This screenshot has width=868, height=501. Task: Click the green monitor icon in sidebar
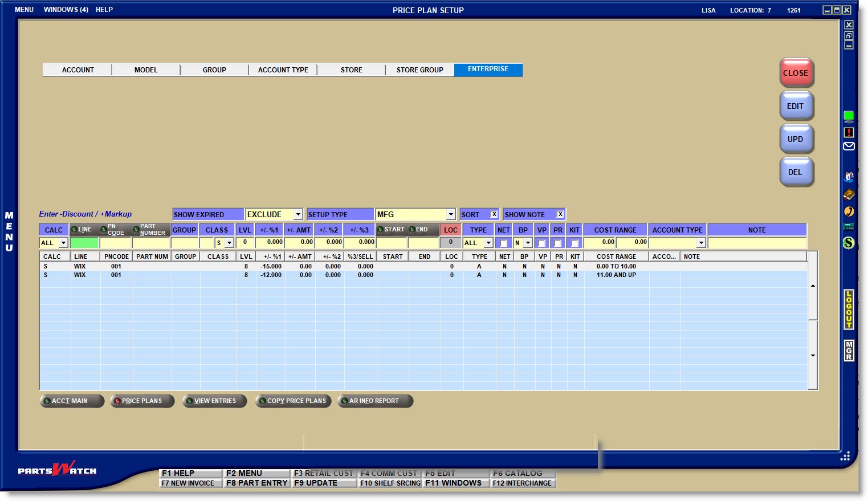click(849, 117)
